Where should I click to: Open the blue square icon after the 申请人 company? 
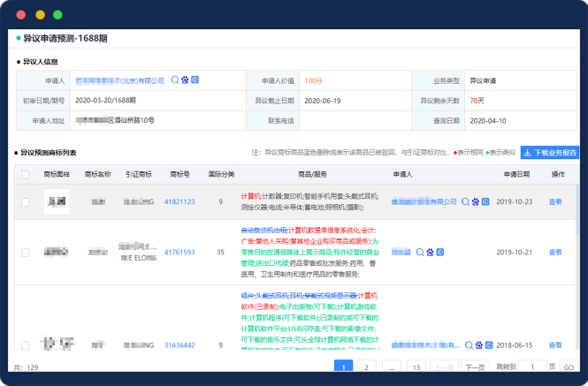195,79
